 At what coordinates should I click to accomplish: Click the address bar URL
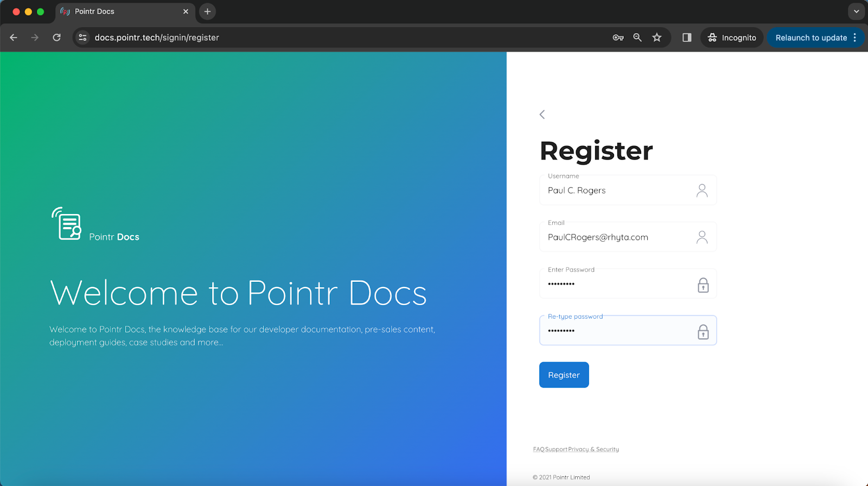[157, 37]
